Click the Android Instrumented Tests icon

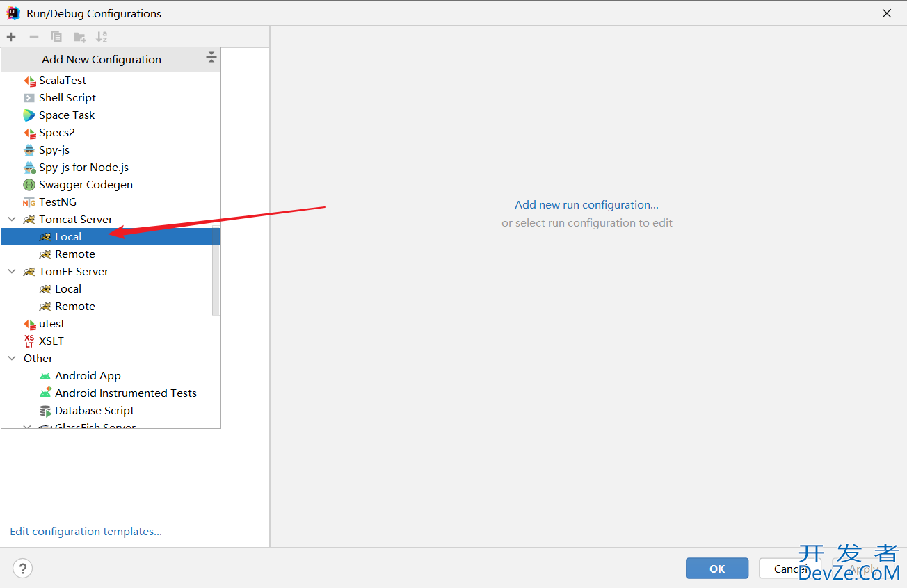point(45,393)
